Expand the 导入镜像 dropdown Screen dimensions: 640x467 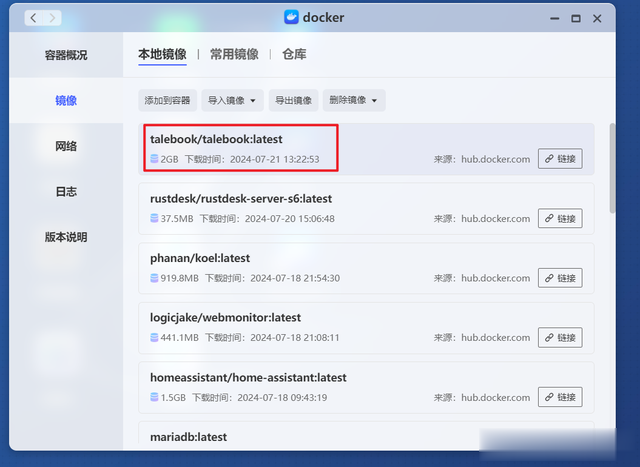click(232, 100)
